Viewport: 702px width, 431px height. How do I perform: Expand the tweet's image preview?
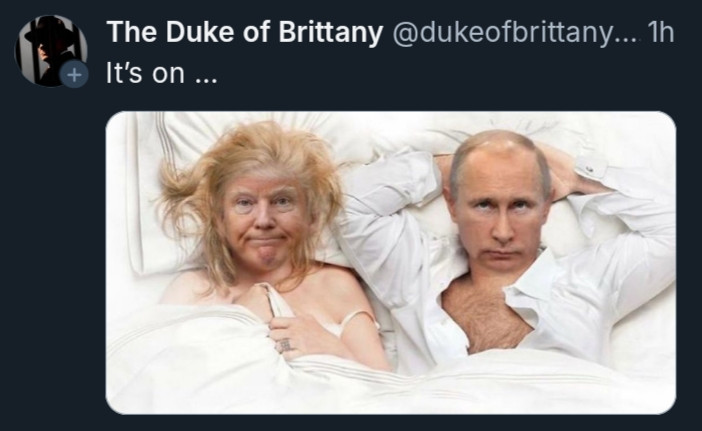(390, 263)
